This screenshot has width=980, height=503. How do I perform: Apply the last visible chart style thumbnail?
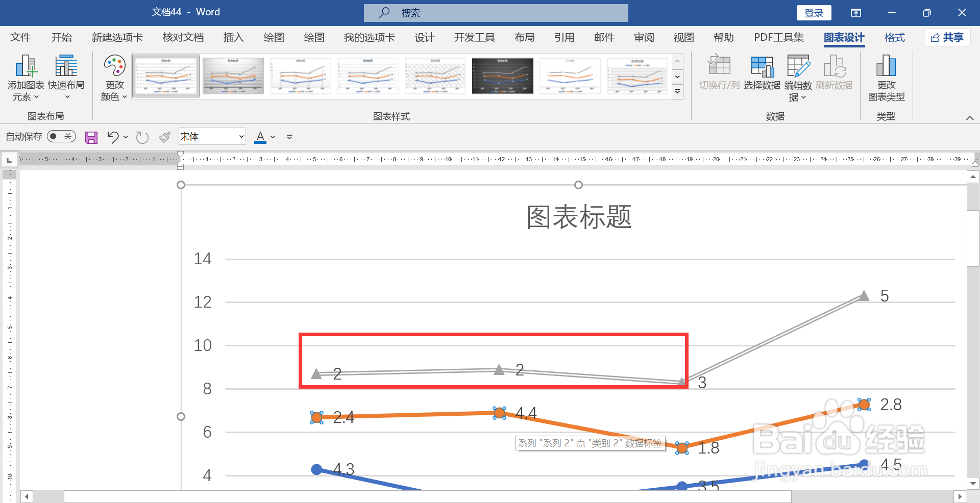638,76
